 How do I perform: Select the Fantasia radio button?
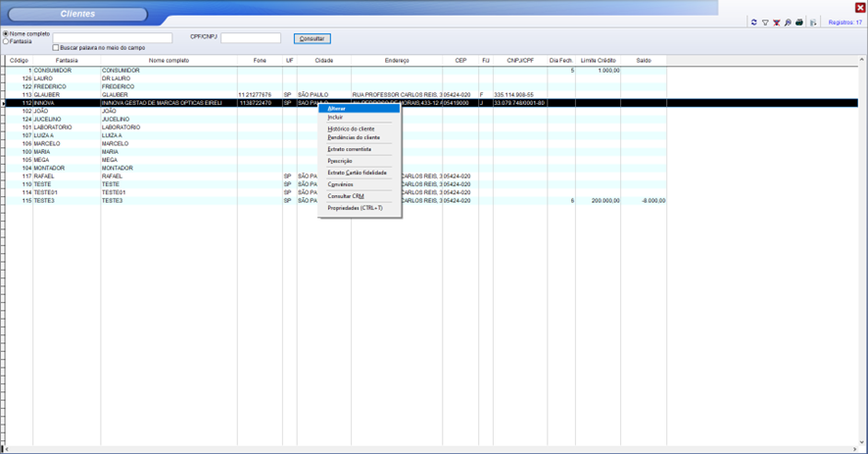6,41
